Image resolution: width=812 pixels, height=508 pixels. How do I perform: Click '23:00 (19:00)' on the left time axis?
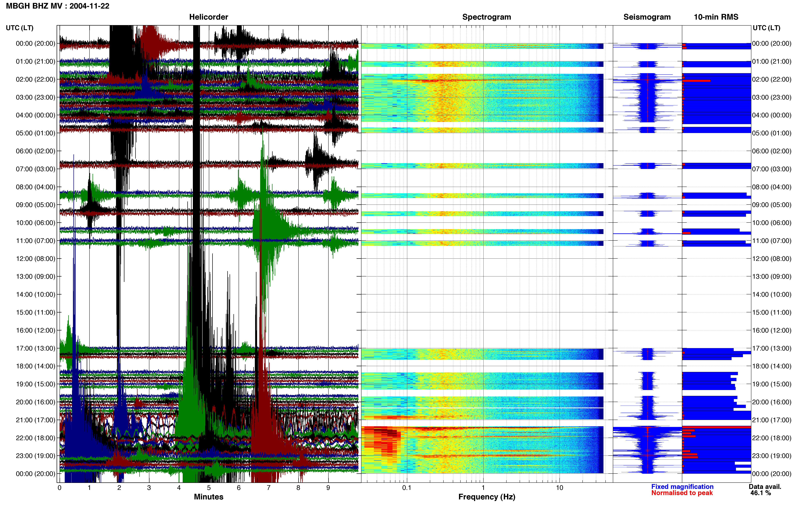coord(35,456)
